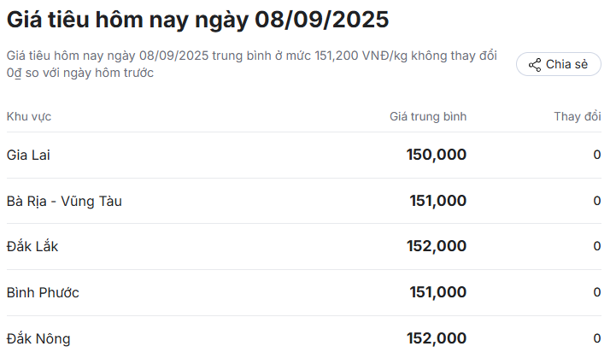
Task: Click the Đắk Nông region name
Action: tap(38, 338)
